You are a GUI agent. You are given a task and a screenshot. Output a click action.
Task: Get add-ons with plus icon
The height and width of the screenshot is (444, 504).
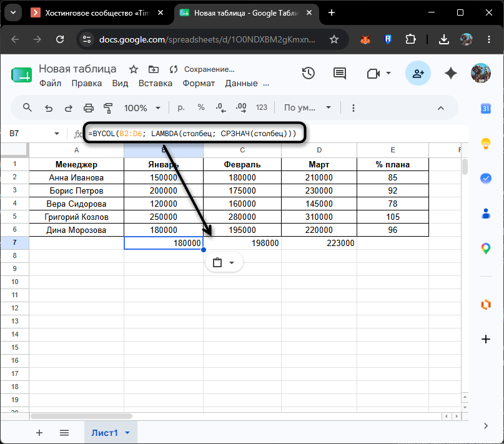pyautogui.click(x=486, y=339)
